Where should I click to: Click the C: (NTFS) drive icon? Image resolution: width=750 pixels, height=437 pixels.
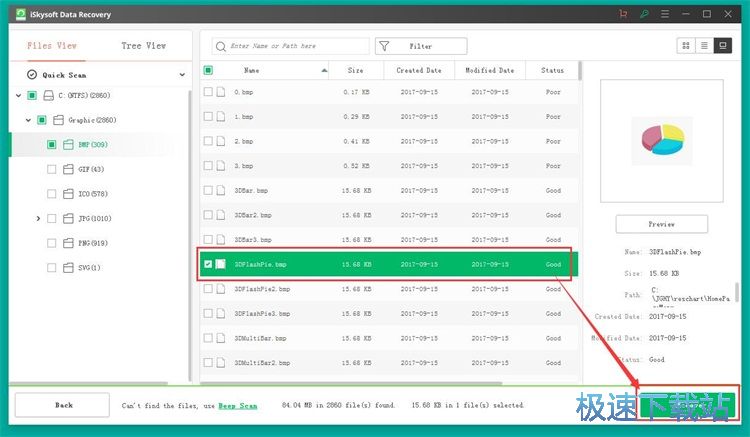pyautogui.click(x=49, y=96)
